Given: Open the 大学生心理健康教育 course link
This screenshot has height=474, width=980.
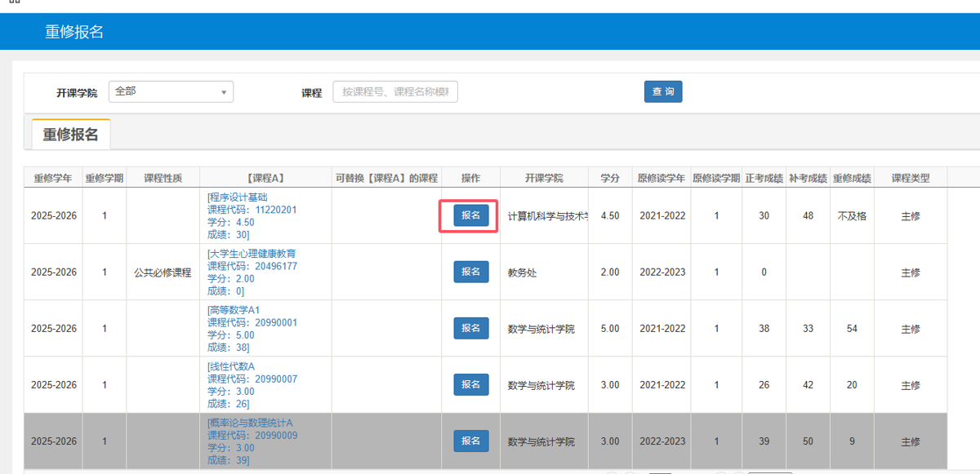Looking at the screenshot, I should click(x=252, y=254).
